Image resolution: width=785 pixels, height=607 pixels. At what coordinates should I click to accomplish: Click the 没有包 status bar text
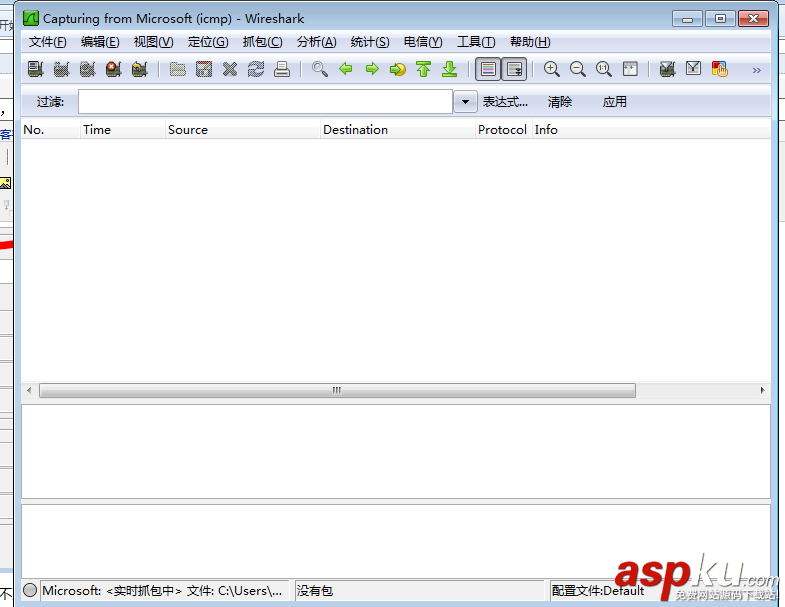pyautogui.click(x=315, y=591)
